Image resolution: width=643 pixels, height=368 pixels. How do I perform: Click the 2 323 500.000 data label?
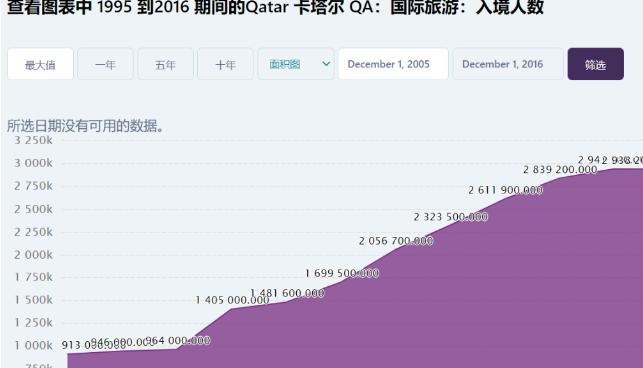click(x=450, y=217)
